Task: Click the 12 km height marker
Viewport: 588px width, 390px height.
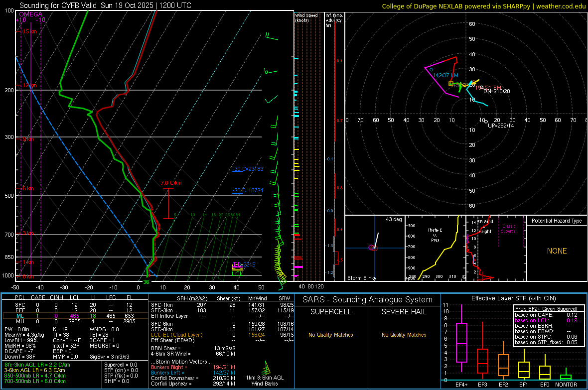Action: pyautogui.click(x=29, y=86)
